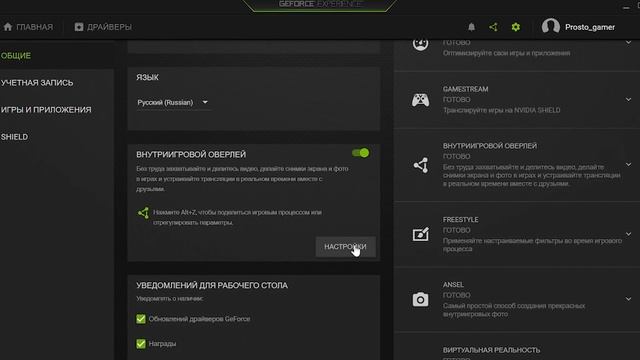The width and height of the screenshot is (640, 360).
Task: Click the share icon in ВНУТРИИГРОВОЙ ОВЕРЛЕЙ feature row
Action: (421, 165)
